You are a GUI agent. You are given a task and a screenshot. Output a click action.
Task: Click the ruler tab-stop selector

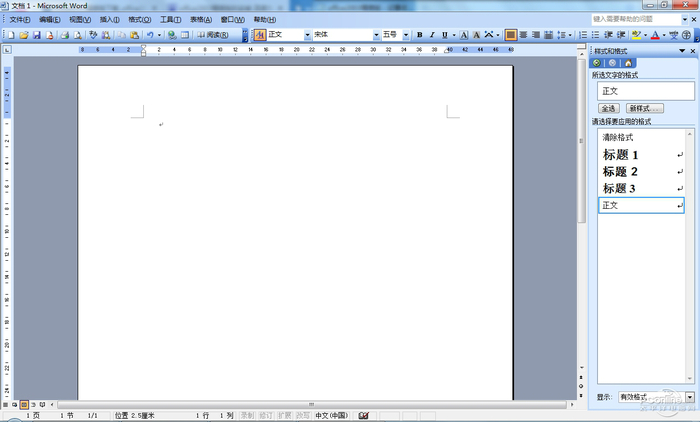[x=7, y=50]
